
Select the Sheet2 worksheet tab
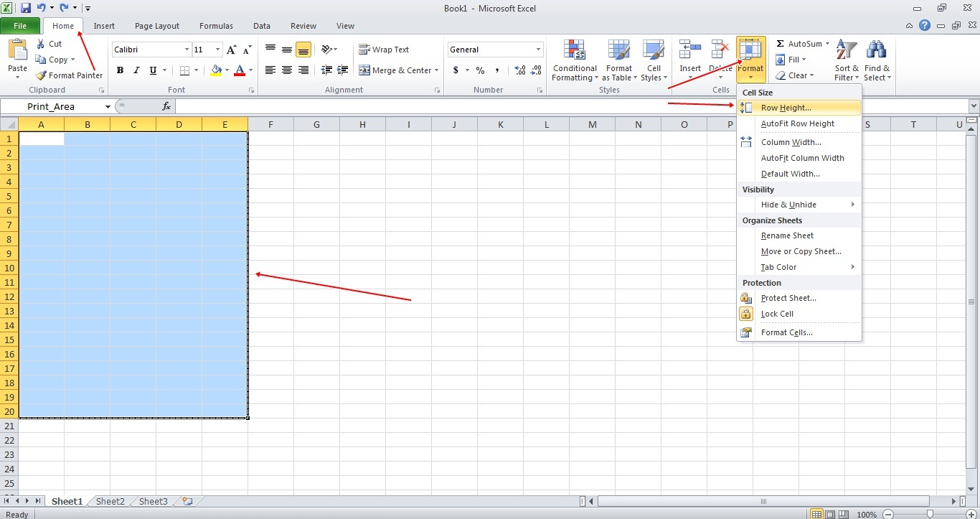[110, 502]
